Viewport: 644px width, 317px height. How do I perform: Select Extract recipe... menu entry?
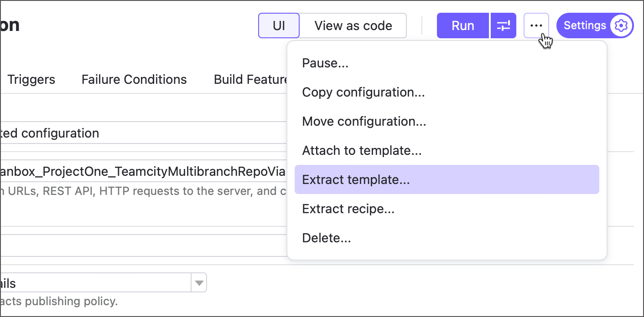(348, 209)
